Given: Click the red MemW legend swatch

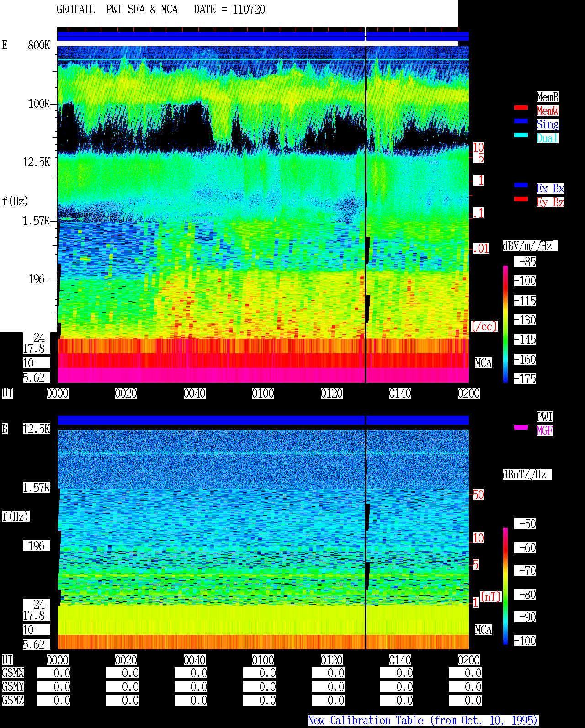Looking at the screenshot, I should [521, 107].
